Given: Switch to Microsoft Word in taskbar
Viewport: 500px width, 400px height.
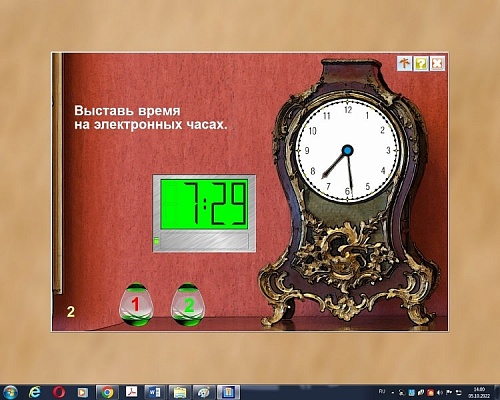Looking at the screenshot, I should (x=155, y=392).
